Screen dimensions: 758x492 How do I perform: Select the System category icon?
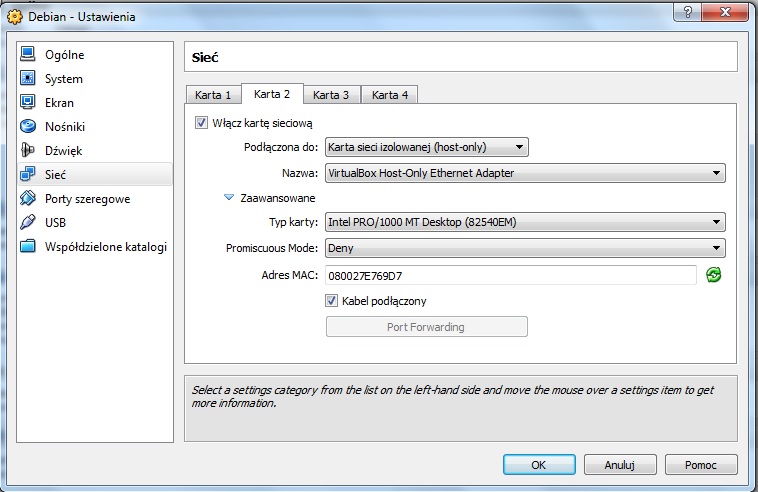[28, 79]
